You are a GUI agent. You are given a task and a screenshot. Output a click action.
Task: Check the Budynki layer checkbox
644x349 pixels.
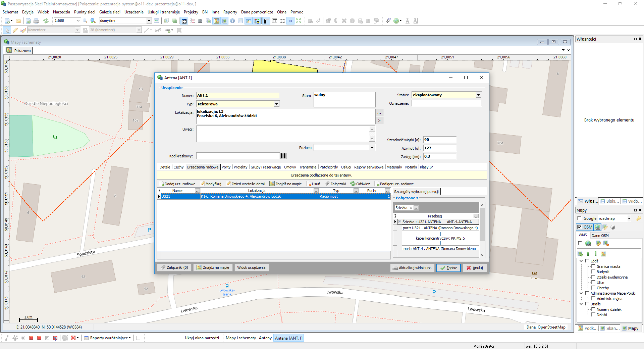point(593,271)
